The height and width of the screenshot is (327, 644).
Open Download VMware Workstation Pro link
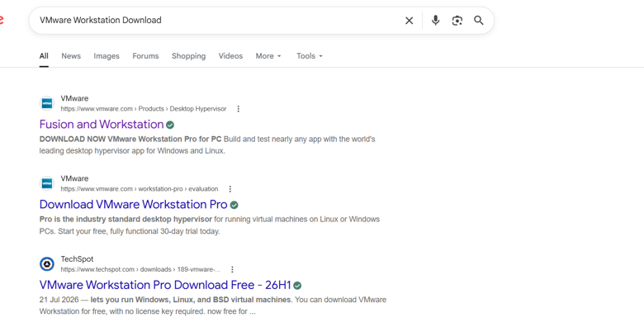(134, 204)
